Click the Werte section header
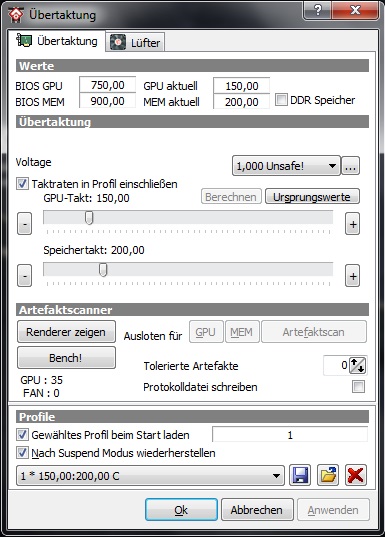The image size is (385, 537). click(192, 65)
